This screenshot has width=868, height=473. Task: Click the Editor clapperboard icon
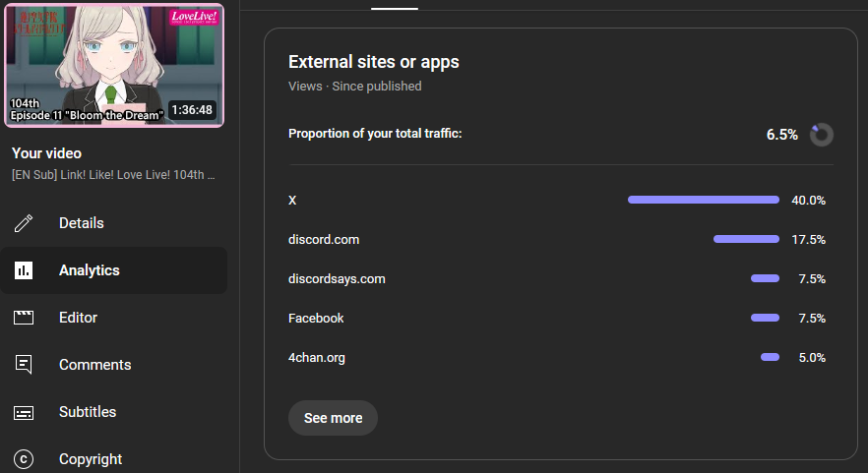(x=24, y=318)
